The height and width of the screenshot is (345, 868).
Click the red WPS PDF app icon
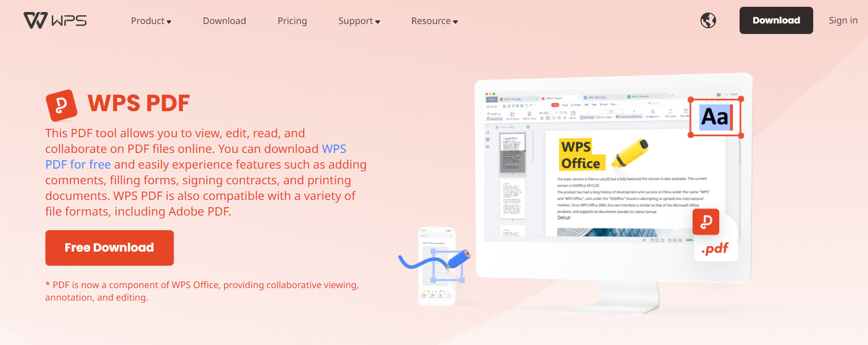[62, 105]
